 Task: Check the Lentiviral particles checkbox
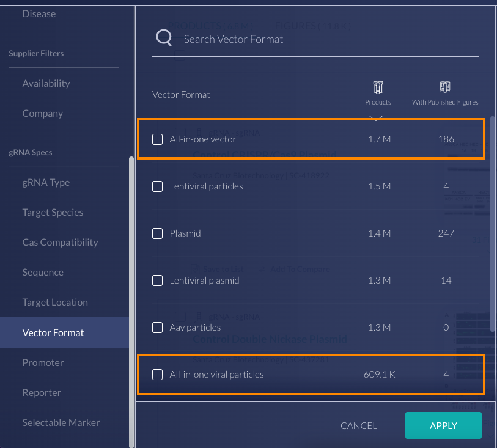pos(158,186)
